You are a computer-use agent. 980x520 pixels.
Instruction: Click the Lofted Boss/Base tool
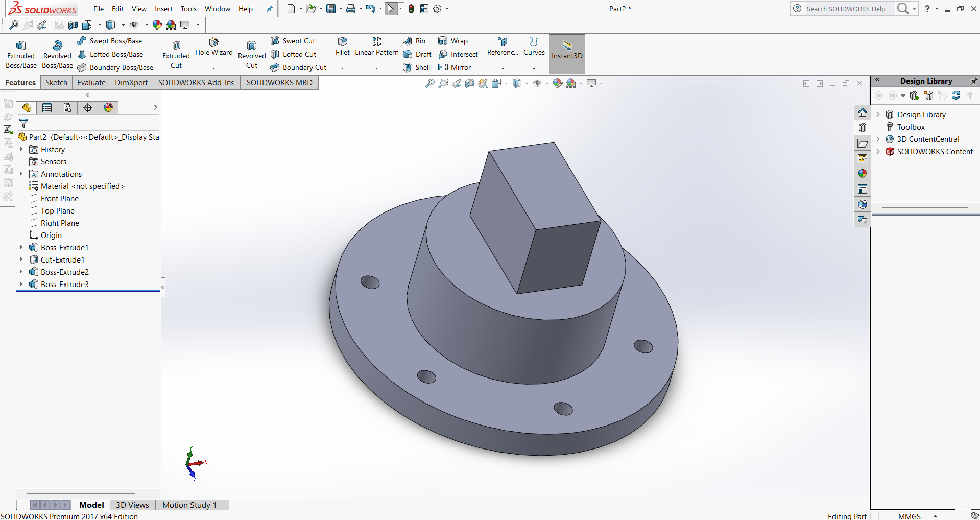click(x=110, y=54)
